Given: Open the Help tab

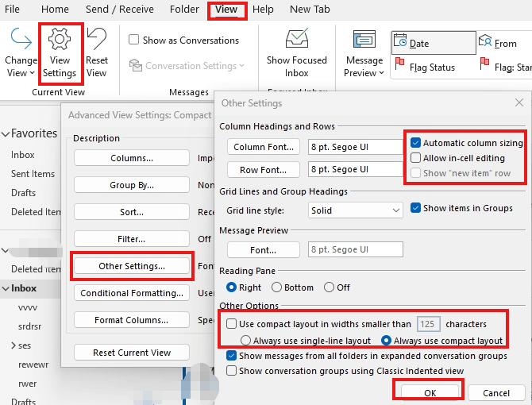Looking at the screenshot, I should (x=263, y=10).
